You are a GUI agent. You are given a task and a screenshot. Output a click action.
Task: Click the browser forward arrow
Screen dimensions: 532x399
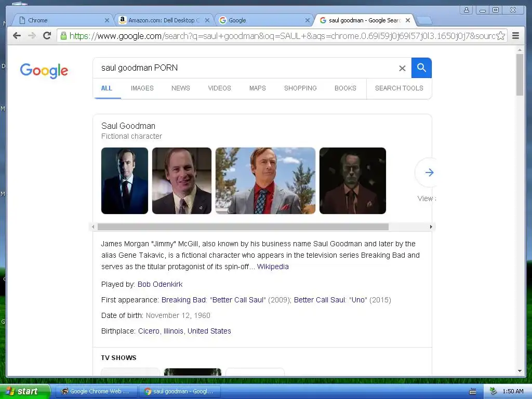point(32,36)
